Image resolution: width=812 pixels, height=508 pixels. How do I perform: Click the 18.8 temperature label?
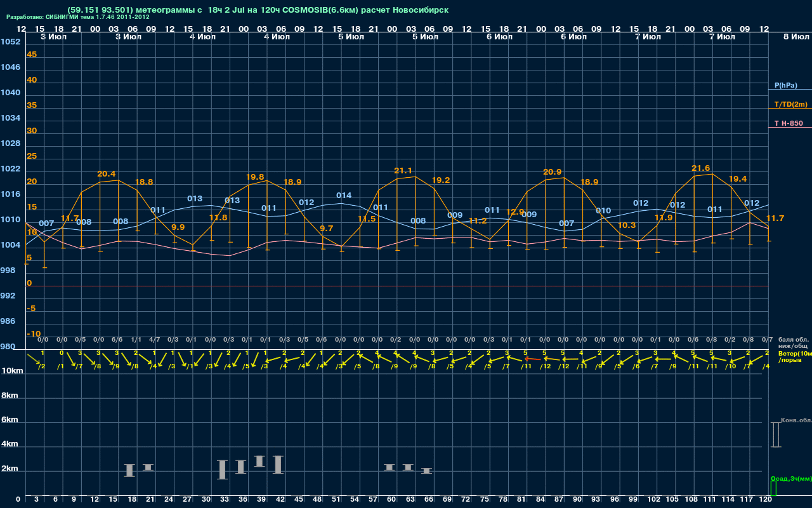[x=144, y=182]
